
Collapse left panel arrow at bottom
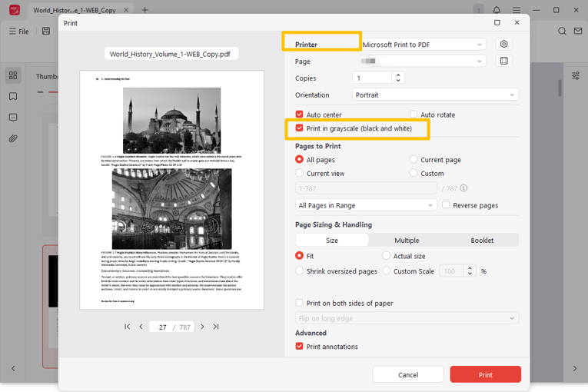pos(13,368)
